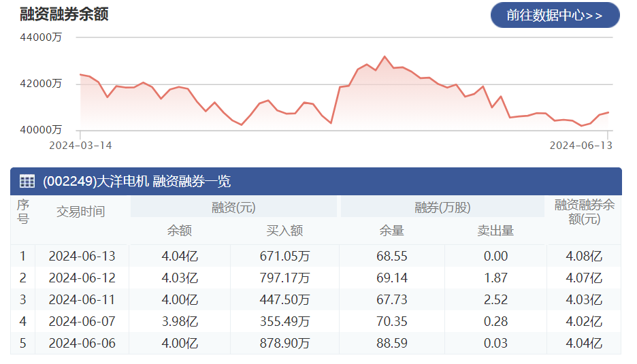The image size is (637, 364).
Task: Click the 3.98亿 financing balance cell
Action: click(x=180, y=321)
